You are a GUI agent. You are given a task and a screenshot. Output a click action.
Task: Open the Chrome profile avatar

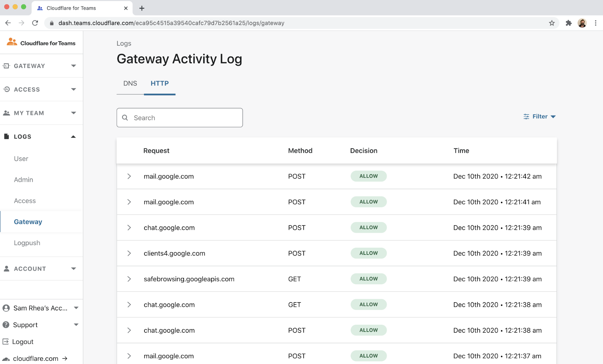(x=582, y=23)
